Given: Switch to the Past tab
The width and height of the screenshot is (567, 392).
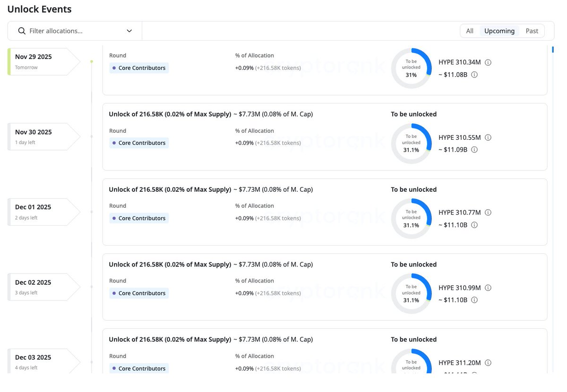Looking at the screenshot, I should point(532,31).
